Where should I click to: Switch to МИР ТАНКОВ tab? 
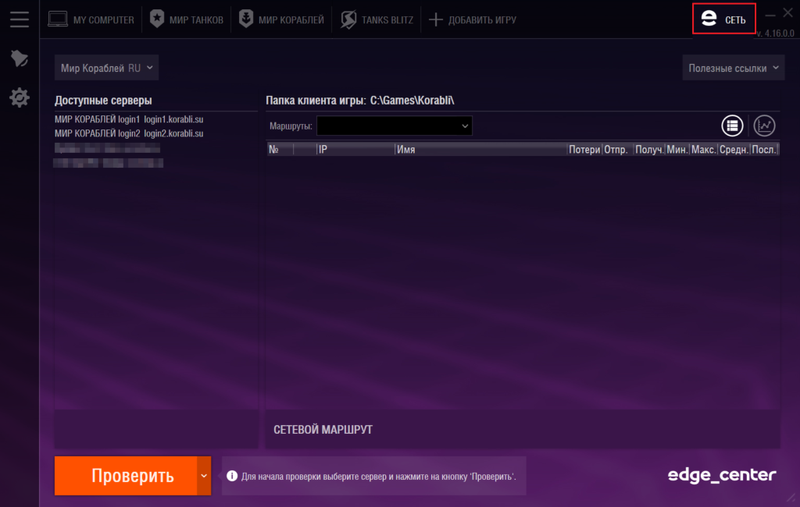(187, 19)
